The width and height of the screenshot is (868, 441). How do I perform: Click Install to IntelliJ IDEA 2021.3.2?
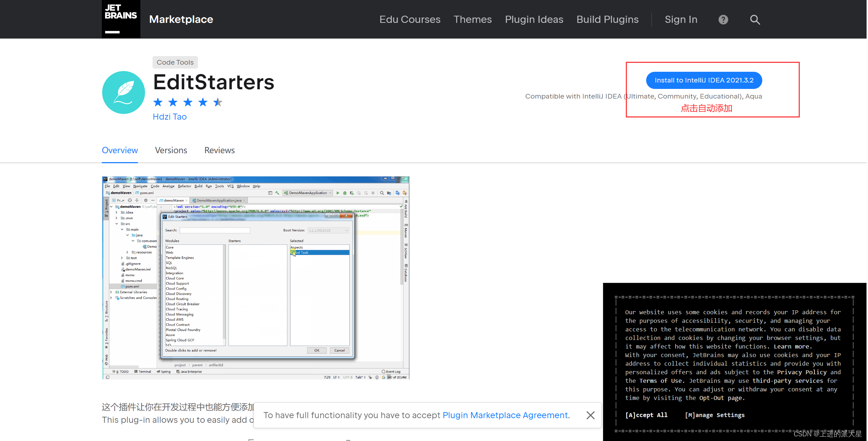704,80
